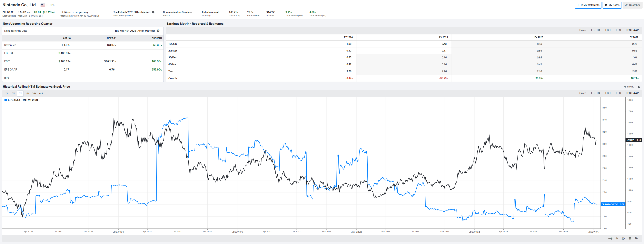
Task: Open the Quotebox pencil button
Action: [x=633, y=5]
